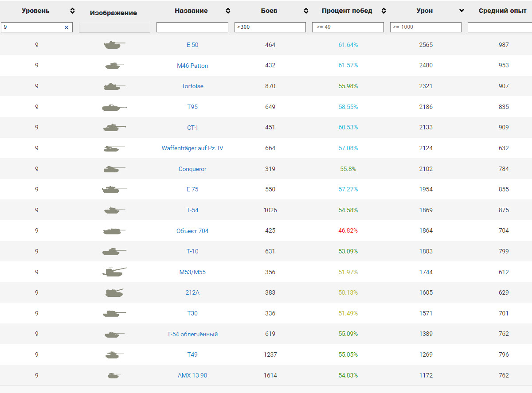Image resolution: width=532 pixels, height=393 pixels.
Task: Sort by battles using Боев arrows
Action: 306,11
